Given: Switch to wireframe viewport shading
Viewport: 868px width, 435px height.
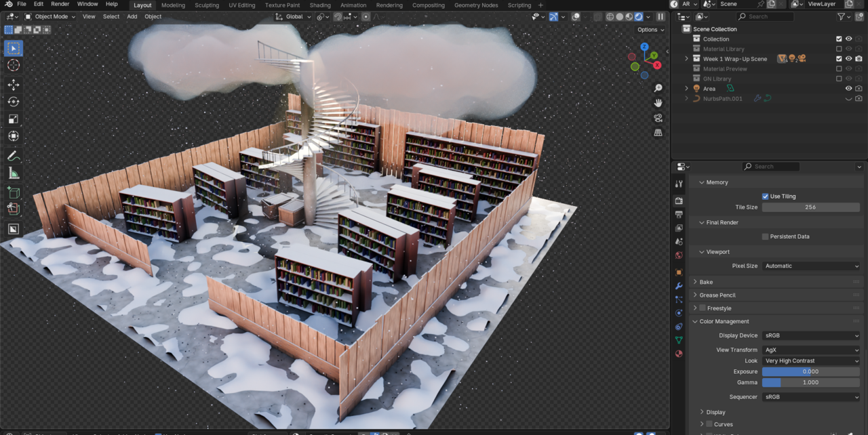Looking at the screenshot, I should click(610, 16).
